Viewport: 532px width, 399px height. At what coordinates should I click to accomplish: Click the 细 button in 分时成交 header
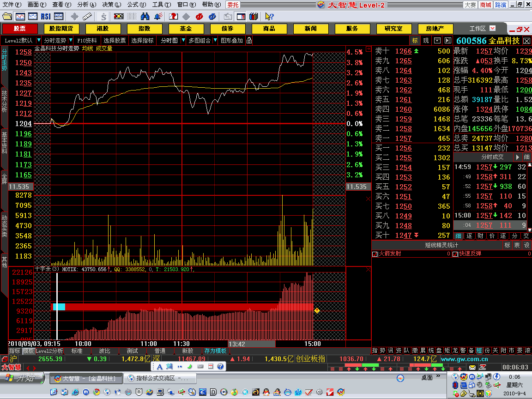tap(526, 157)
